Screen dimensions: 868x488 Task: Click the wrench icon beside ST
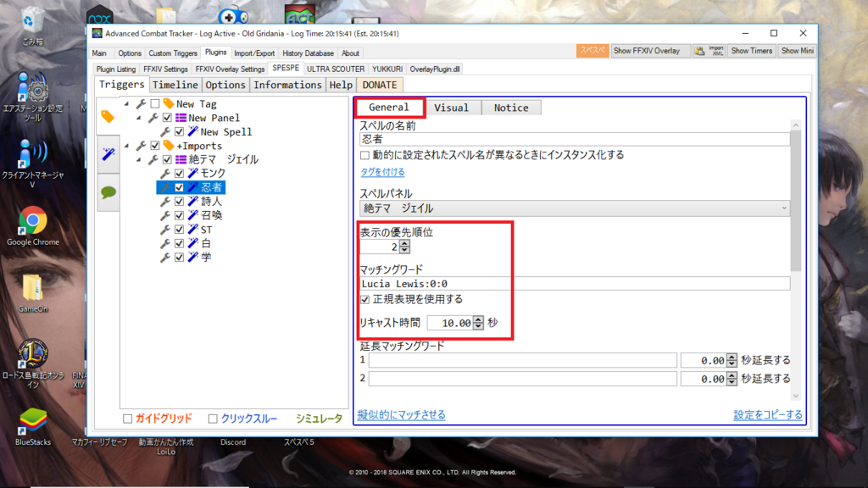point(165,229)
